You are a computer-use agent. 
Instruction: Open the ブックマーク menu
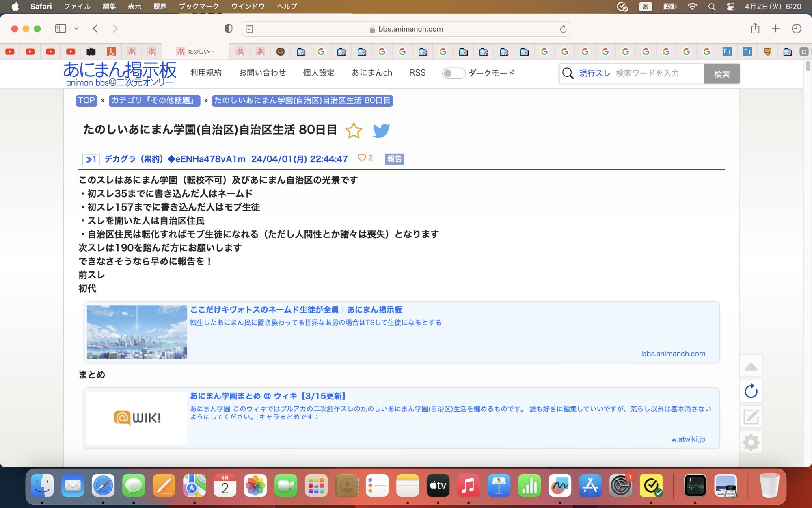[199, 7]
